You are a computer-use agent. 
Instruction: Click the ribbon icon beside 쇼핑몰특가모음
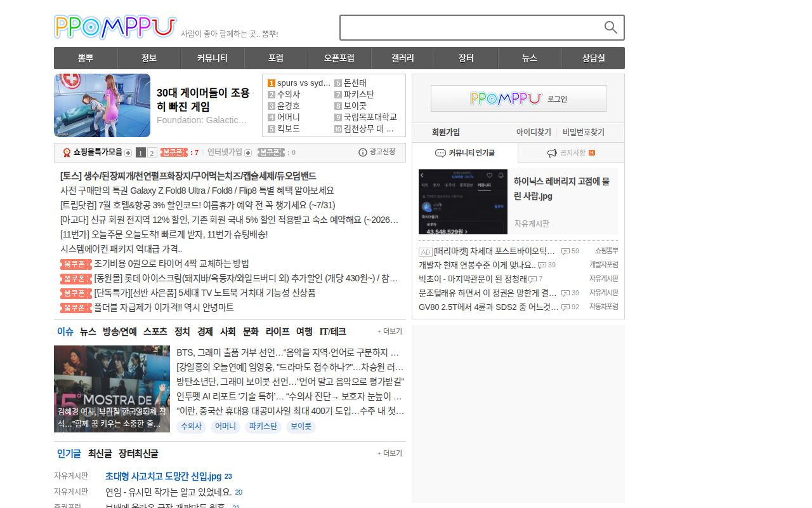coord(67,152)
